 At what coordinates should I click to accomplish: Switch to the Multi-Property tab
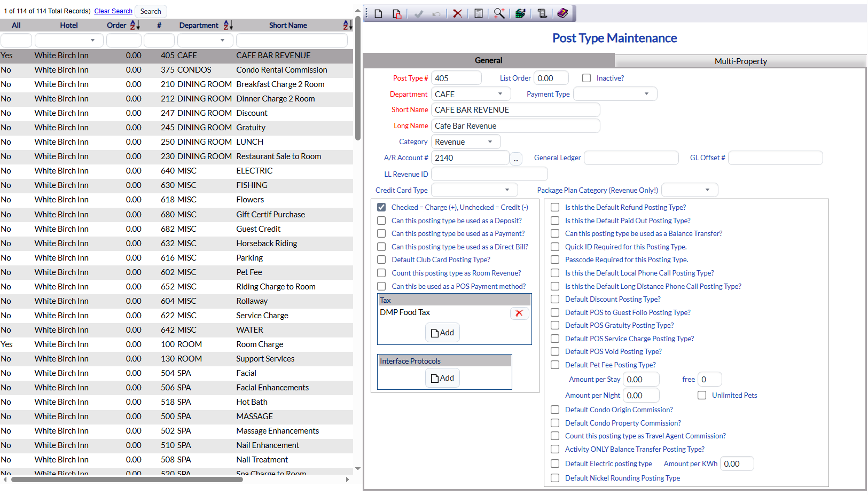coord(740,61)
